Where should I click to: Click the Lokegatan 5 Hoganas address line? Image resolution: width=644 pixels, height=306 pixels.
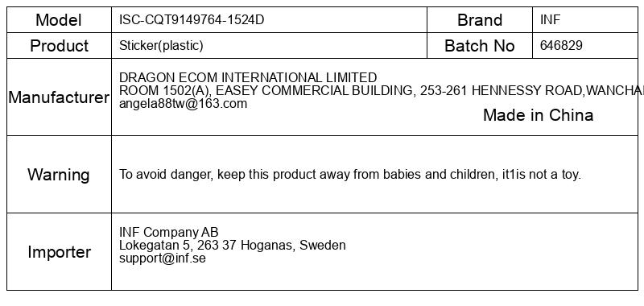click(233, 246)
